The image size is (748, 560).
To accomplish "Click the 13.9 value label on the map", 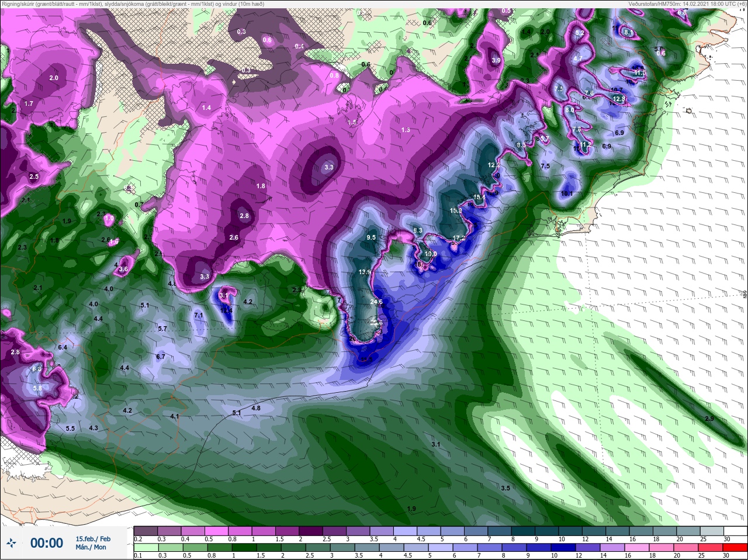I will point(365,272).
